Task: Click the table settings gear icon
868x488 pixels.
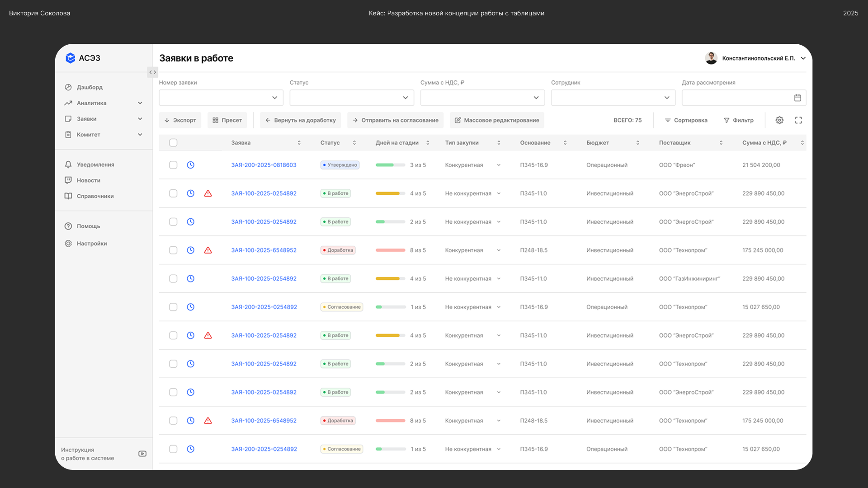Action: (x=779, y=120)
